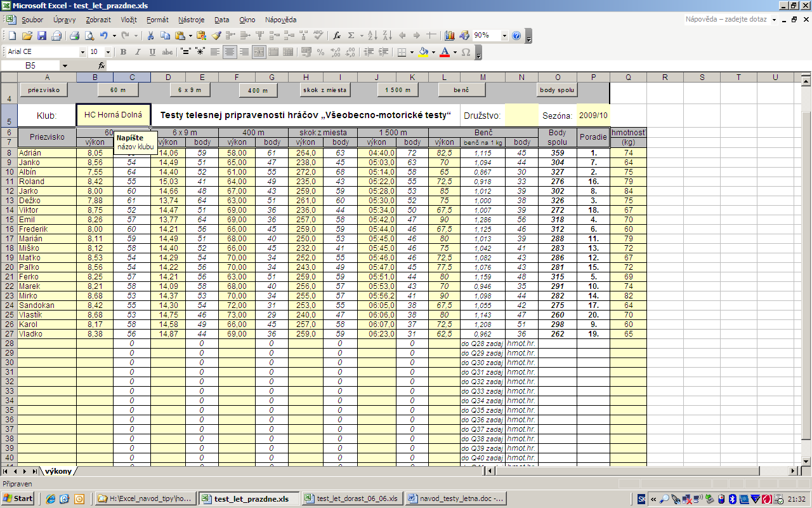Click Help search box Nápověda
The width and height of the screenshot is (812, 508).
726,20
